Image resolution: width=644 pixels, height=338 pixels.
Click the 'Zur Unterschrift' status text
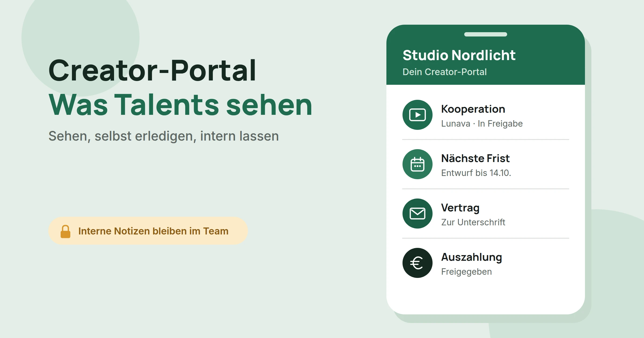(x=473, y=222)
